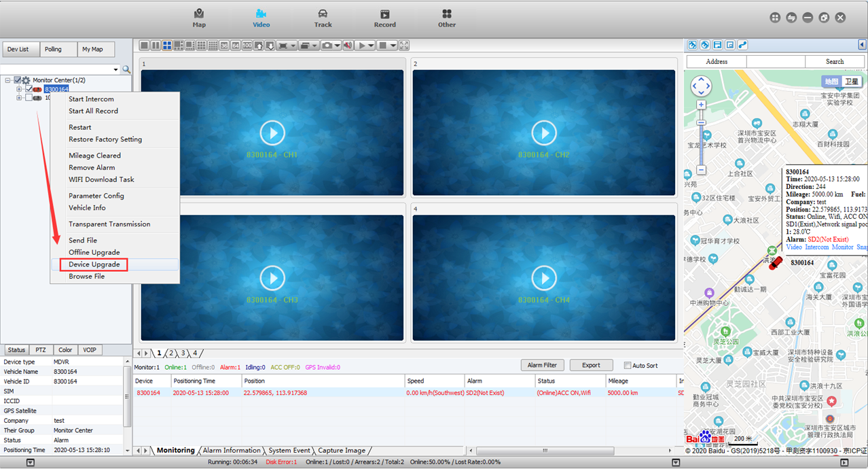
Task: Click the route line icon in map toolbar
Action: click(x=742, y=45)
